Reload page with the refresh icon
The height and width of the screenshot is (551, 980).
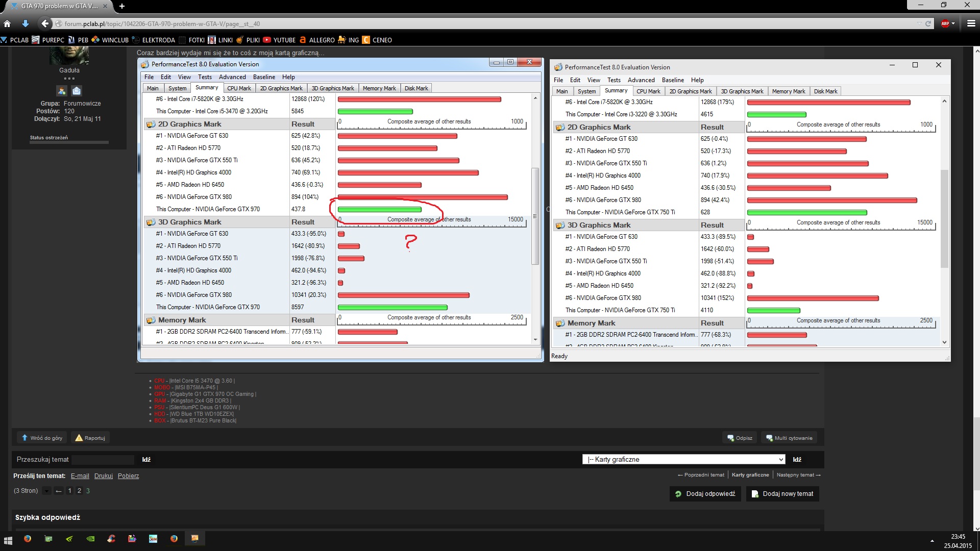[928, 23]
